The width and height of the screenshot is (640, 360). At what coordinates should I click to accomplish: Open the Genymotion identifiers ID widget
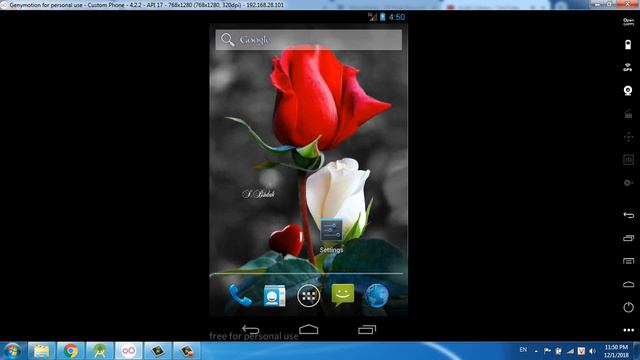(628, 160)
